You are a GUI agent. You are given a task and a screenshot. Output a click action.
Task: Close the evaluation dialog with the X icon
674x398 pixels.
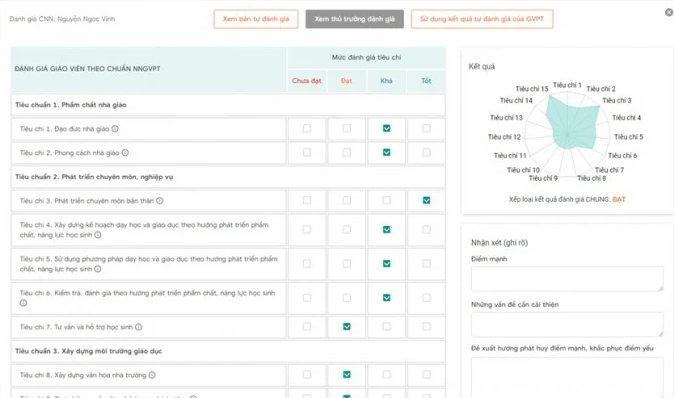coord(669,12)
